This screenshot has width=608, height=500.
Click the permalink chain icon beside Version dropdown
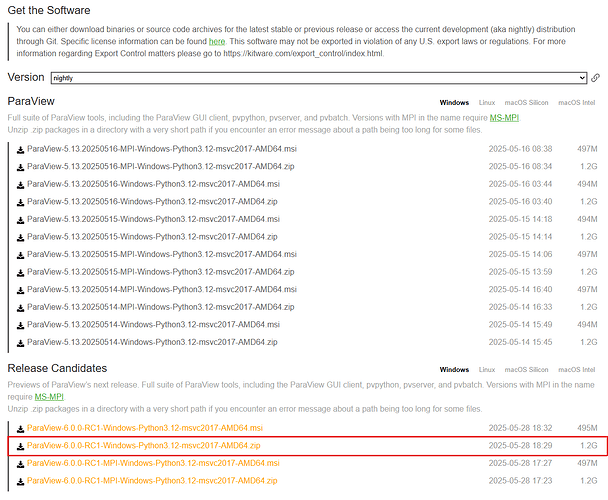click(x=595, y=78)
